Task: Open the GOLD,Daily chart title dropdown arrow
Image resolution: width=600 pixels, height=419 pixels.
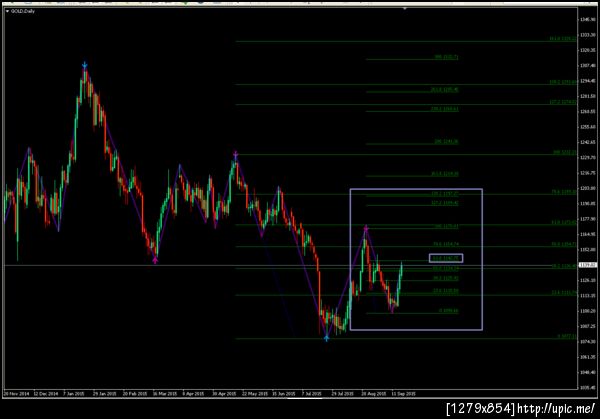Action: tap(7, 11)
